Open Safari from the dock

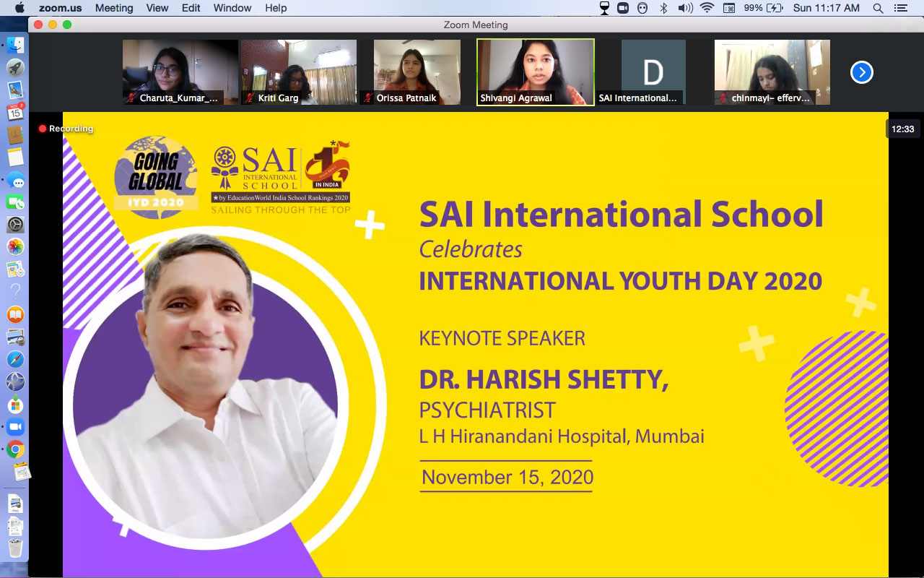(15, 359)
